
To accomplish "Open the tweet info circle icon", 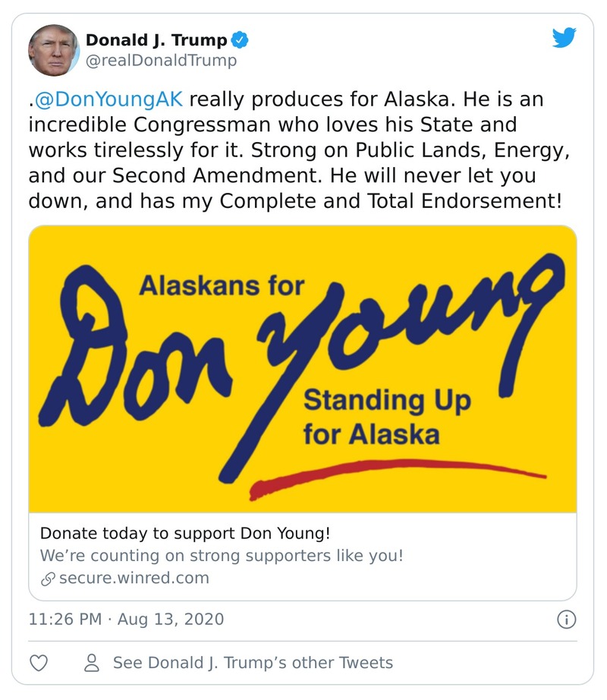I will pyautogui.click(x=566, y=620).
